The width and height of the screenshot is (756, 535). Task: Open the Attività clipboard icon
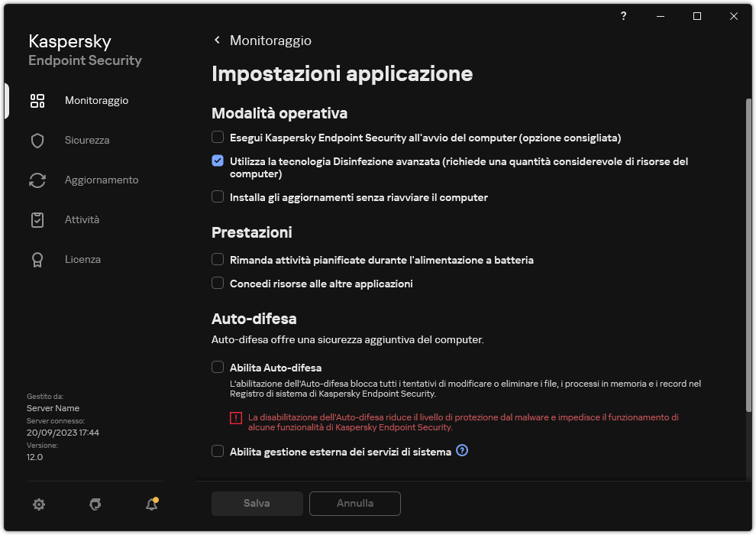tap(37, 219)
